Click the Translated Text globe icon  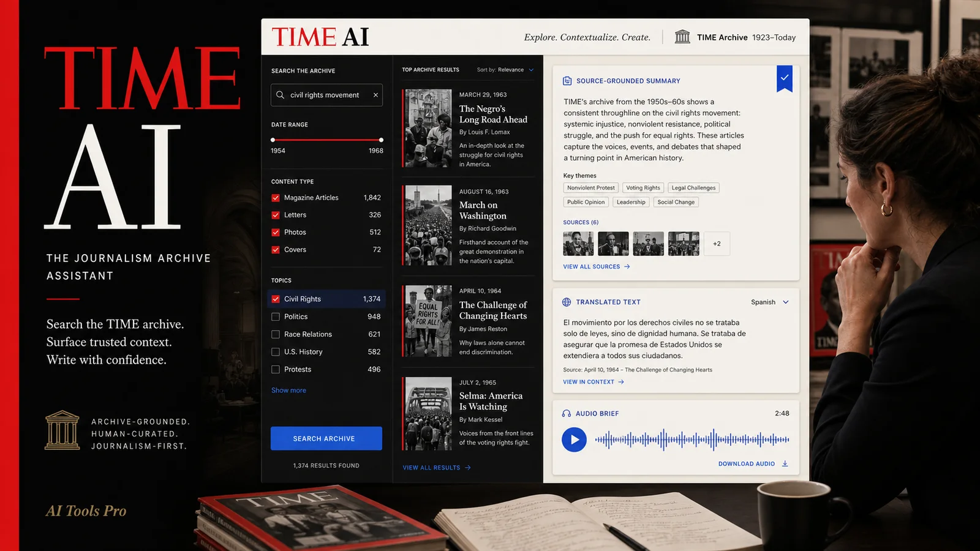click(x=567, y=302)
